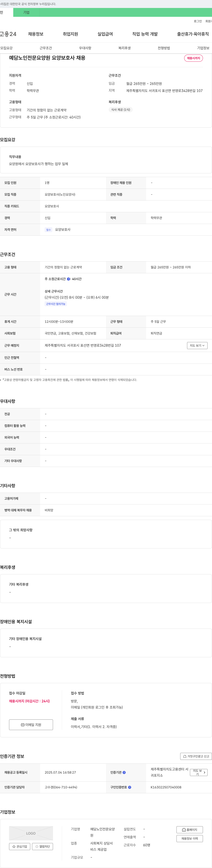Click the registration date 2025.07.04 16:58:27
Viewport: 212px width, 868px height.
pyautogui.click(x=60, y=772)
